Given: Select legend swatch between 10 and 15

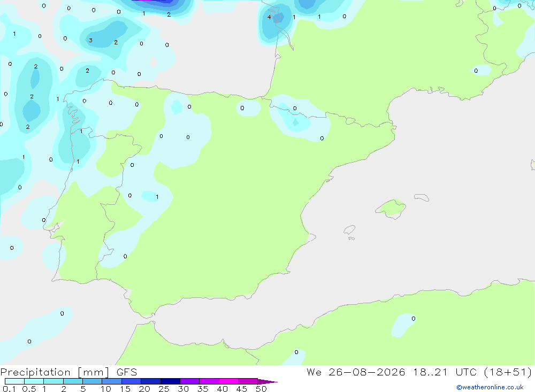Looking at the screenshot, I should click(112, 381).
